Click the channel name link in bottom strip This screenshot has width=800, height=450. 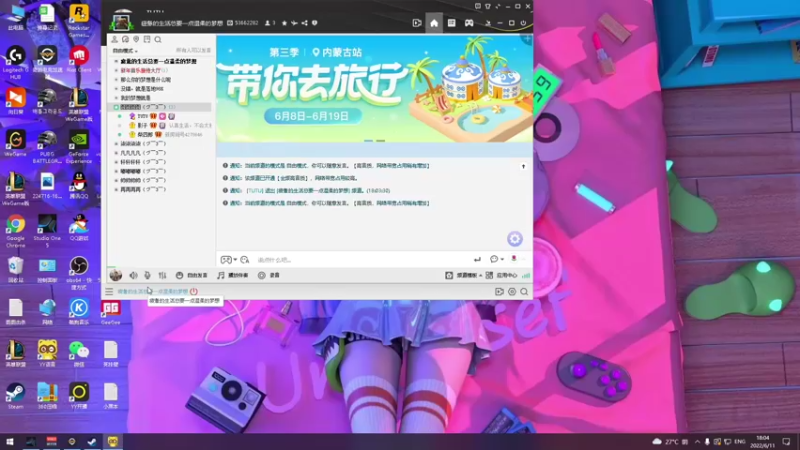(x=153, y=292)
